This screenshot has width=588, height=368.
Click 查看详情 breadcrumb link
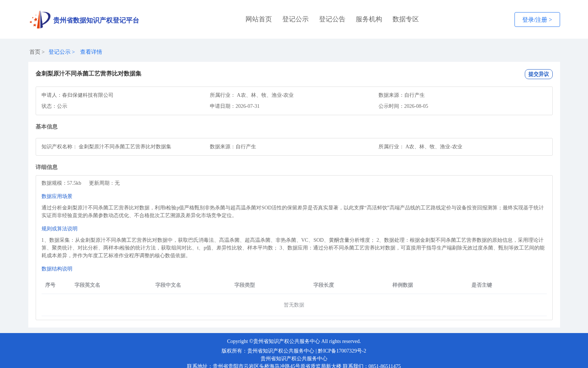click(91, 52)
